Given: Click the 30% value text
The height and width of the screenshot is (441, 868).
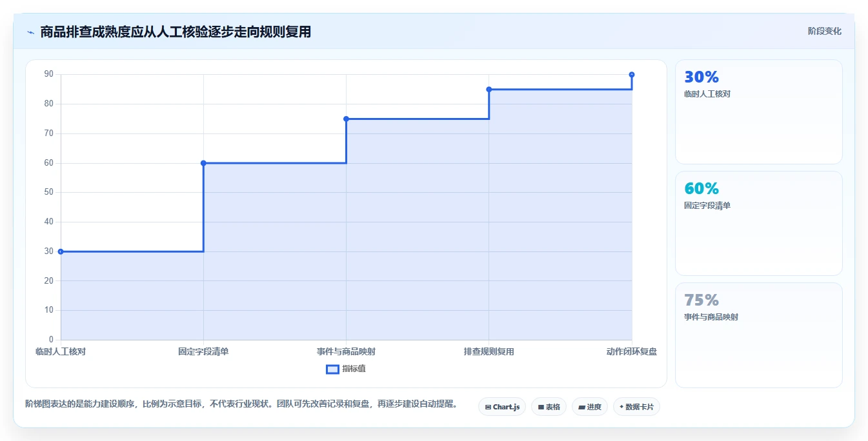Looking at the screenshot, I should coord(701,77).
